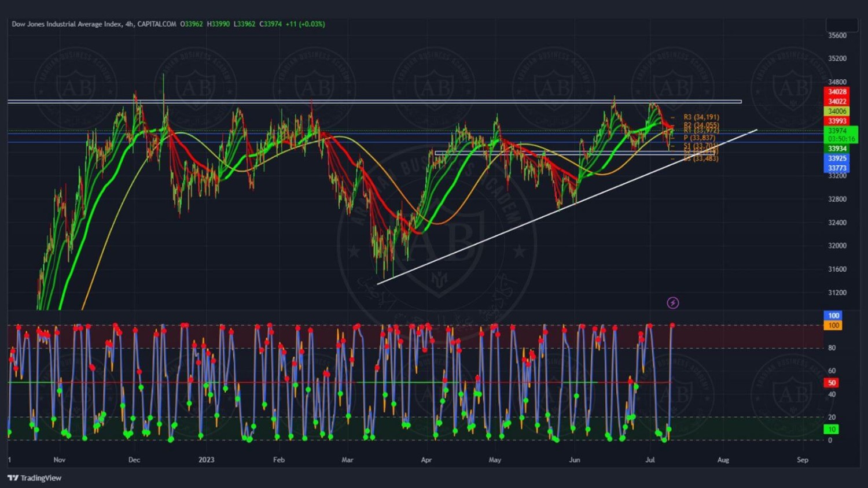Click the red 50 oscillator level tag
This screenshot has height=488, width=868.
tap(832, 382)
